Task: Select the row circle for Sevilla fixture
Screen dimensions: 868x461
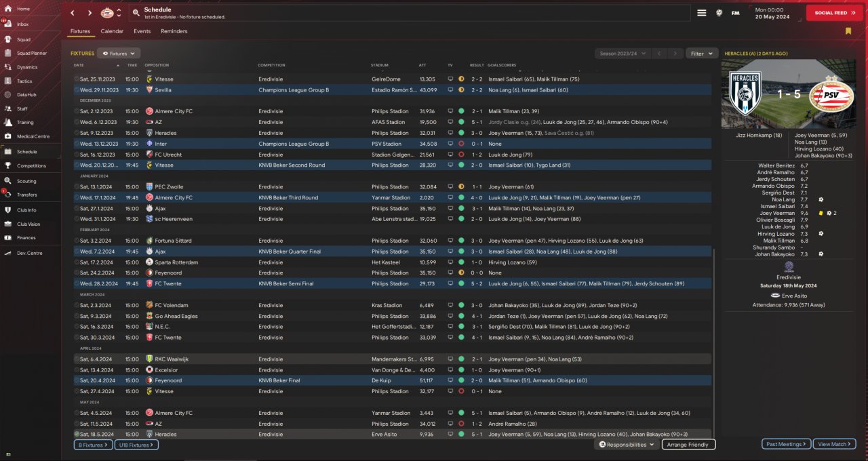Action: pos(77,89)
